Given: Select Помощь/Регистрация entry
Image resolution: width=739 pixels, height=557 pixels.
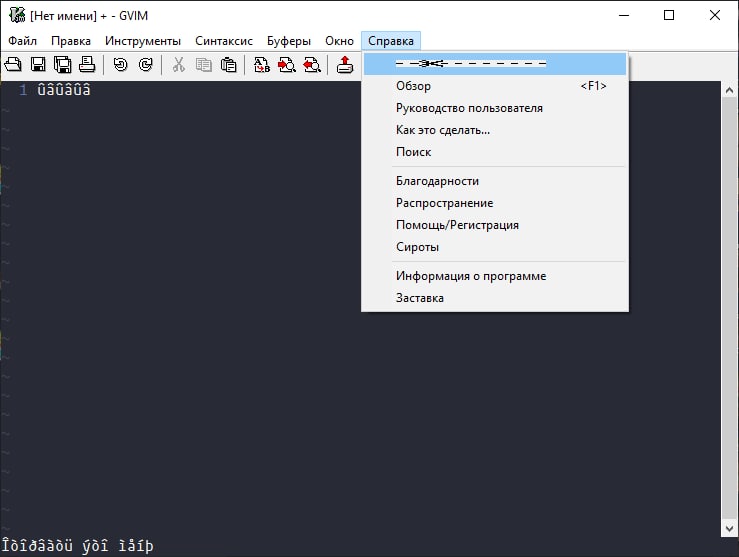Looking at the screenshot, I should (495, 225).
